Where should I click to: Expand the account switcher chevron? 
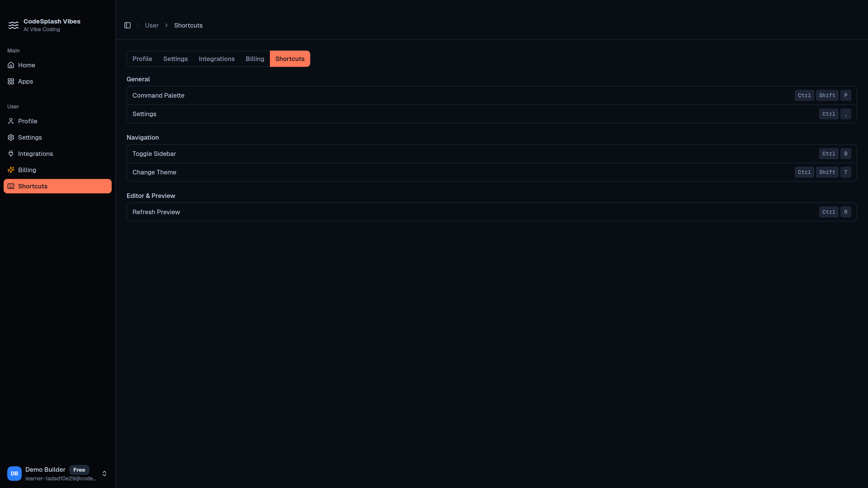tap(104, 474)
